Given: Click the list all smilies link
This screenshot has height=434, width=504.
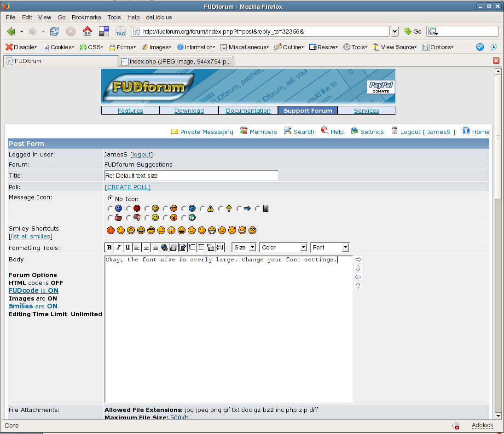Looking at the screenshot, I should (x=30, y=236).
